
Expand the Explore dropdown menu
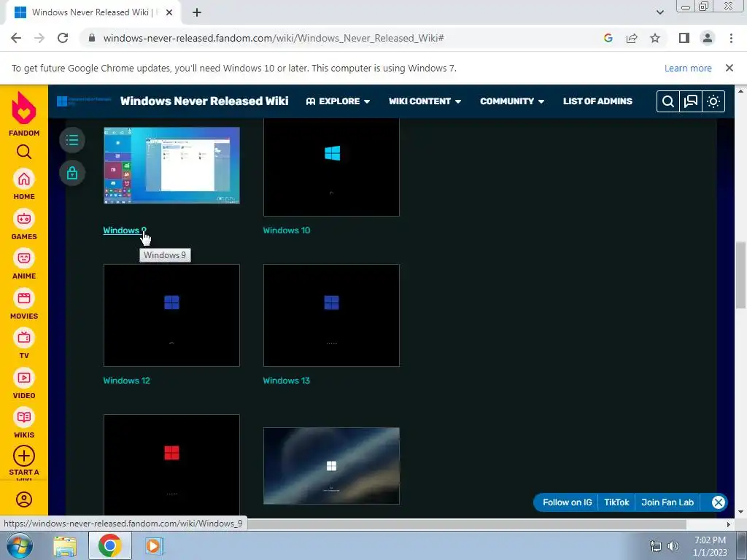click(x=338, y=101)
